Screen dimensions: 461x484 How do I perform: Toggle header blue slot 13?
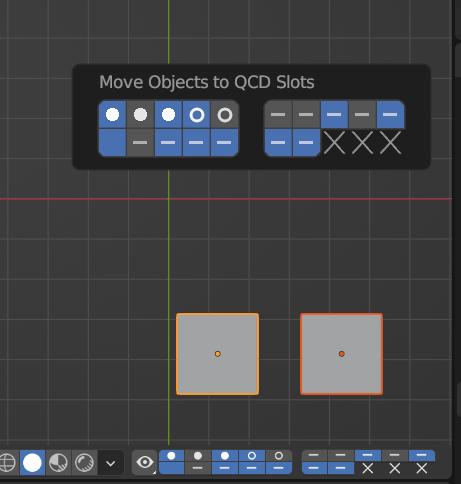coord(225,468)
